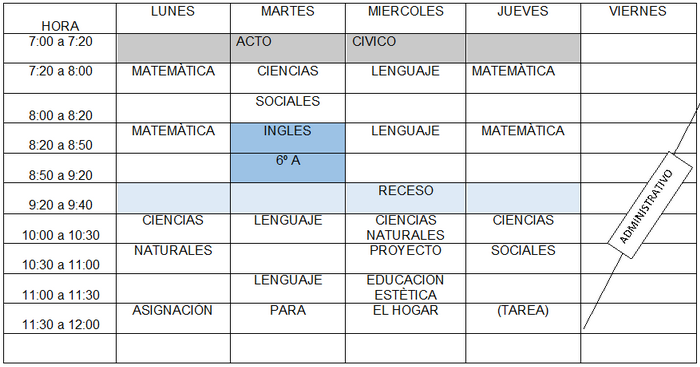
Task: Select the MARTES column header
Action: pos(288,18)
